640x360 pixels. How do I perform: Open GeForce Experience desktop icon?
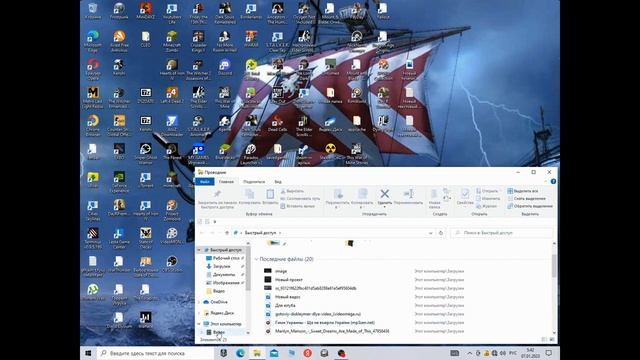[119, 182]
